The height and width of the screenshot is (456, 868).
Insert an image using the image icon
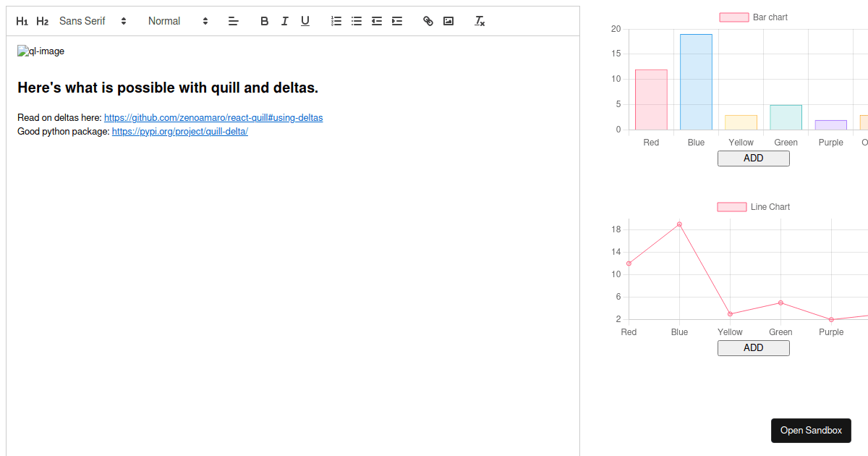click(448, 21)
